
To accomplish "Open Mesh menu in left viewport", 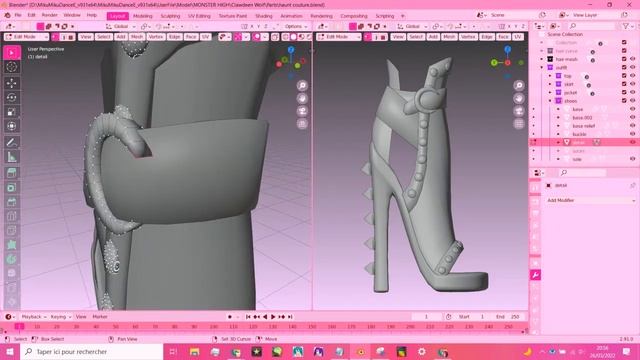I will 137,37.
